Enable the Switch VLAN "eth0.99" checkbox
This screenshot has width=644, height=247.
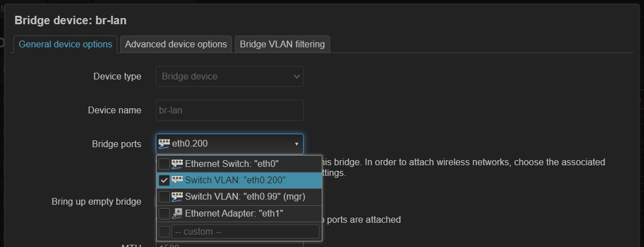point(164,197)
